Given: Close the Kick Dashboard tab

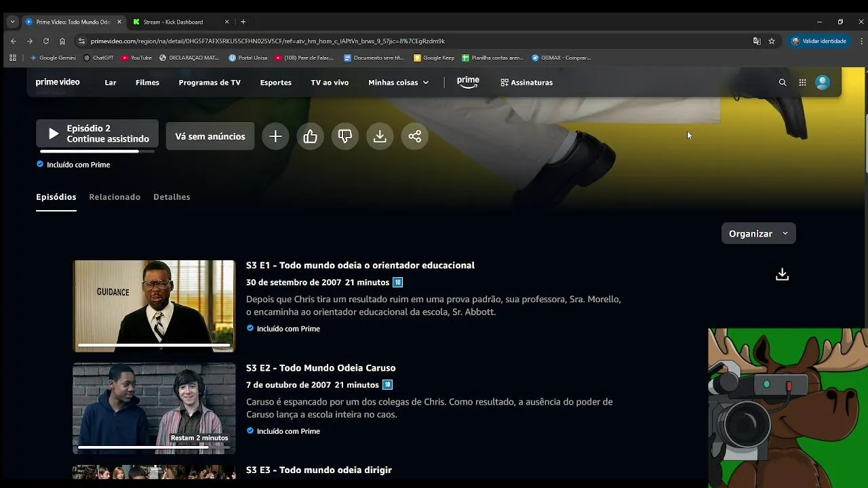Looking at the screenshot, I should click(226, 22).
